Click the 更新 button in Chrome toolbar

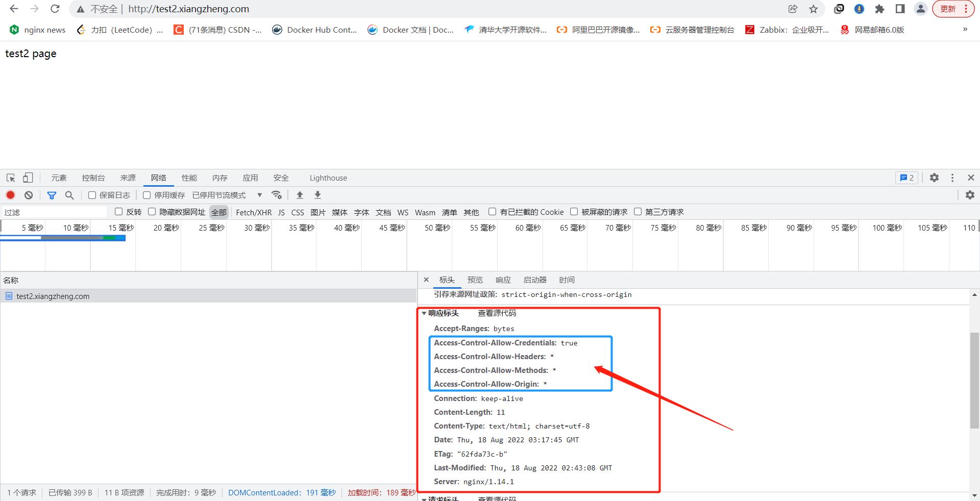coord(948,9)
